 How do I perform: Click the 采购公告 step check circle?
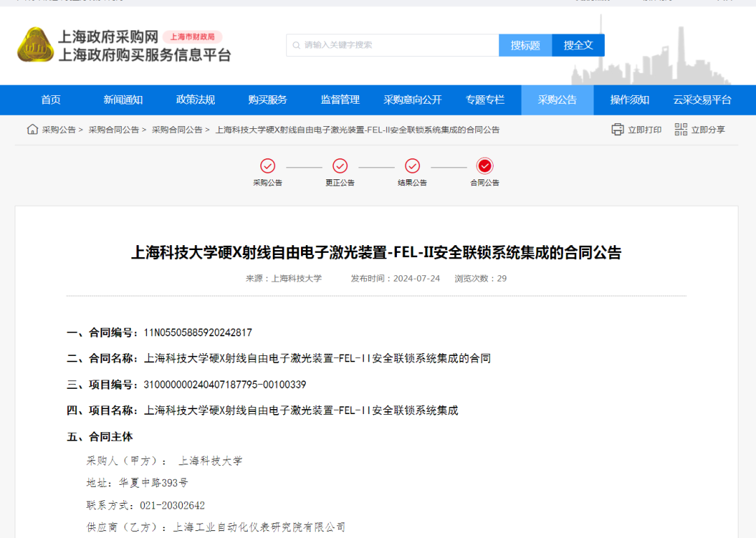point(267,166)
